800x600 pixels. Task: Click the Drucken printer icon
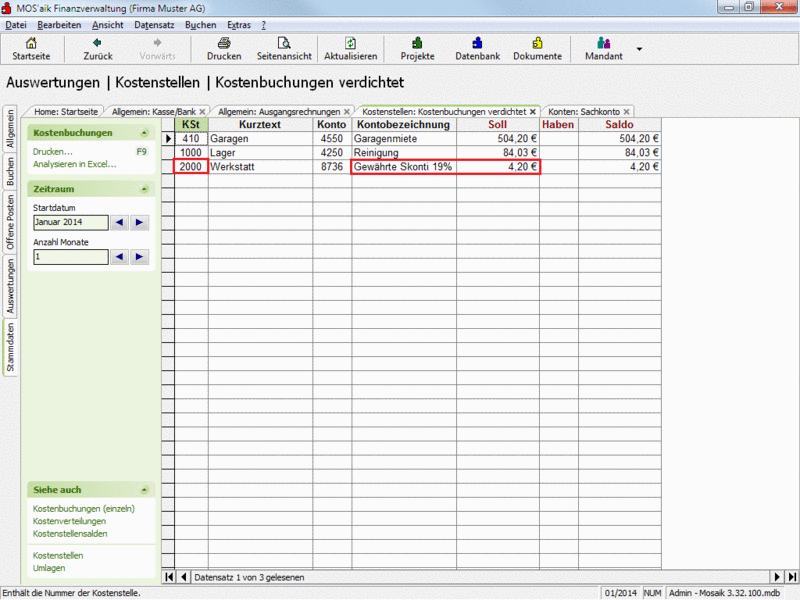click(224, 43)
